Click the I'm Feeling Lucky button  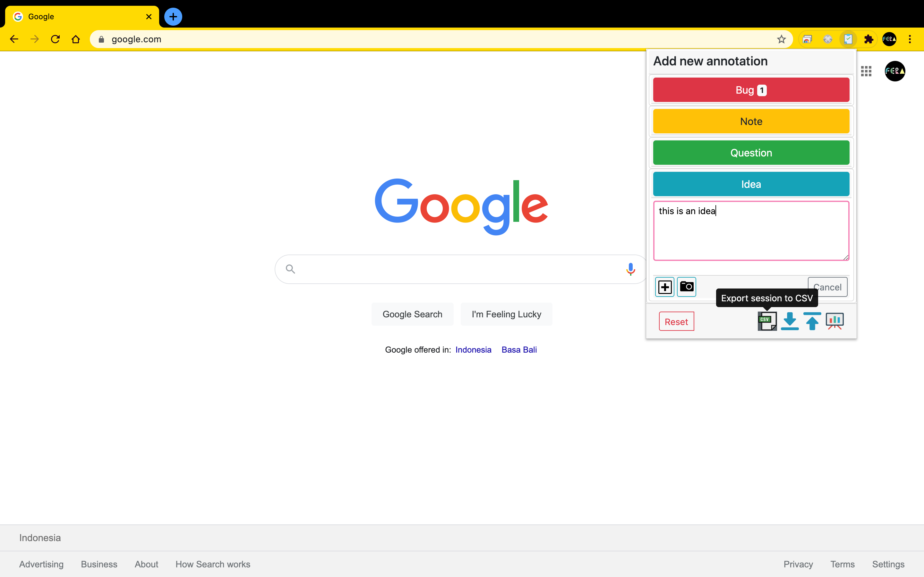(506, 314)
